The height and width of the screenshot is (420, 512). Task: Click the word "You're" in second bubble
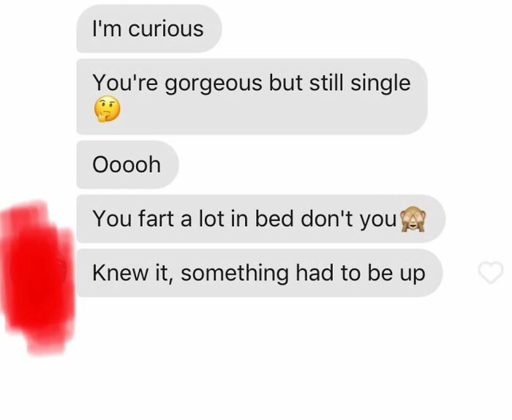pyautogui.click(x=125, y=83)
